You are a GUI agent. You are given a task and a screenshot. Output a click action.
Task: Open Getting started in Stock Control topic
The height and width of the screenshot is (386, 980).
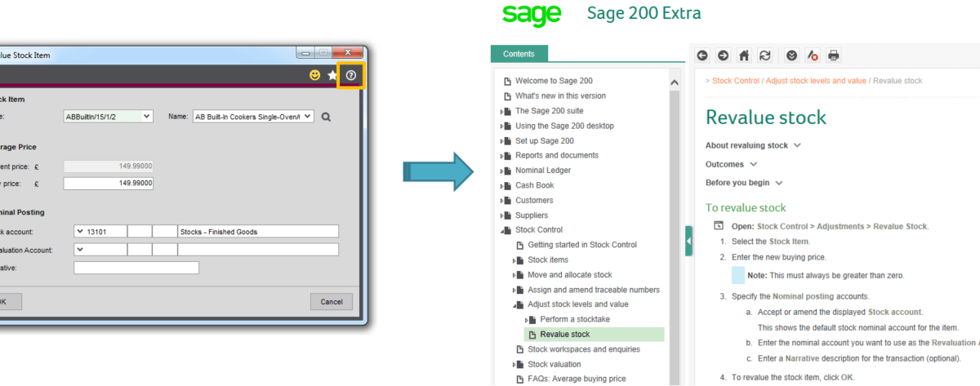point(582,245)
